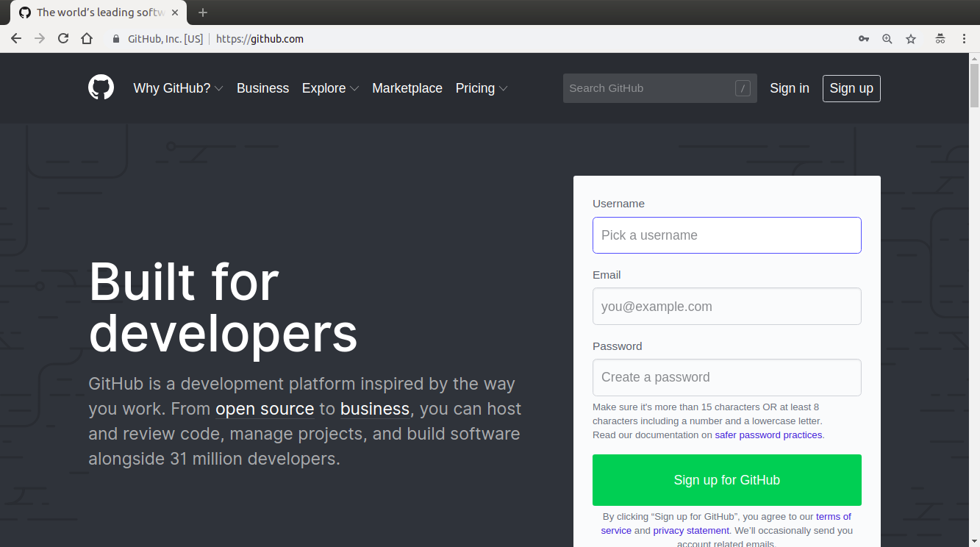980x547 pixels.
Task: Open the Marketplace page
Action: pyautogui.click(x=407, y=88)
